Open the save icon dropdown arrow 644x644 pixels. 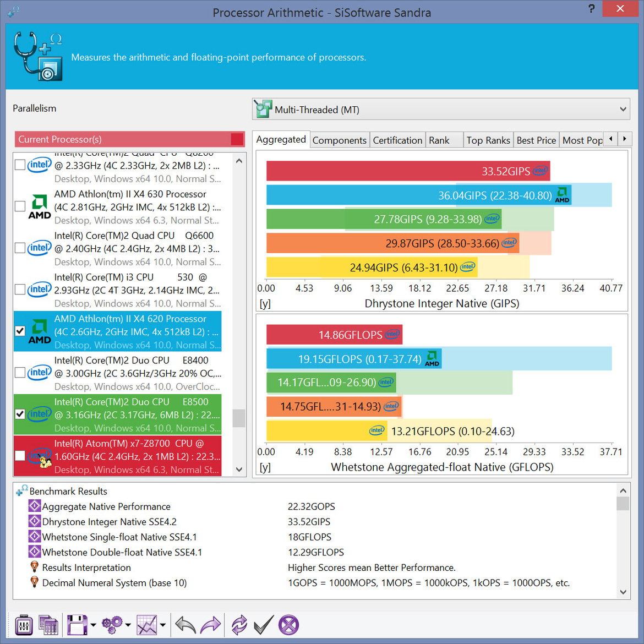click(x=93, y=625)
